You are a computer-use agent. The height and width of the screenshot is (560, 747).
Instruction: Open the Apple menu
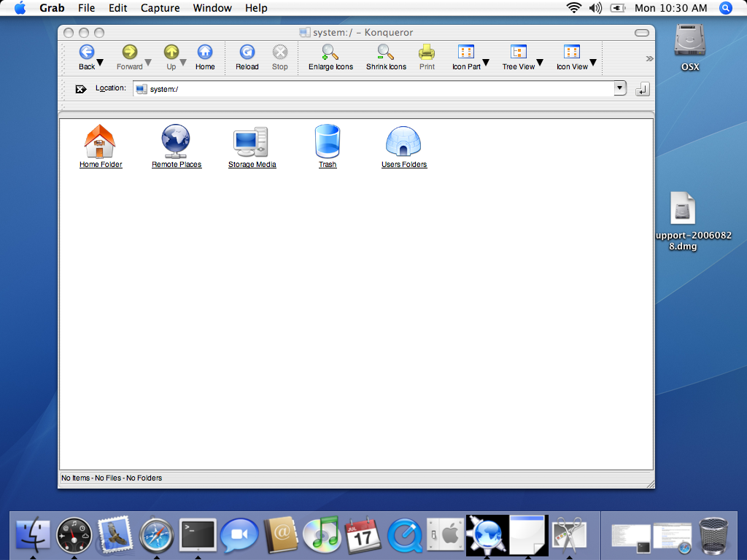pyautogui.click(x=20, y=8)
